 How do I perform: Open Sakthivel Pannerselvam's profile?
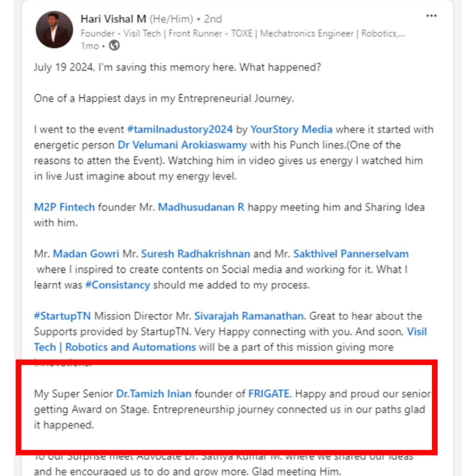[351, 254]
